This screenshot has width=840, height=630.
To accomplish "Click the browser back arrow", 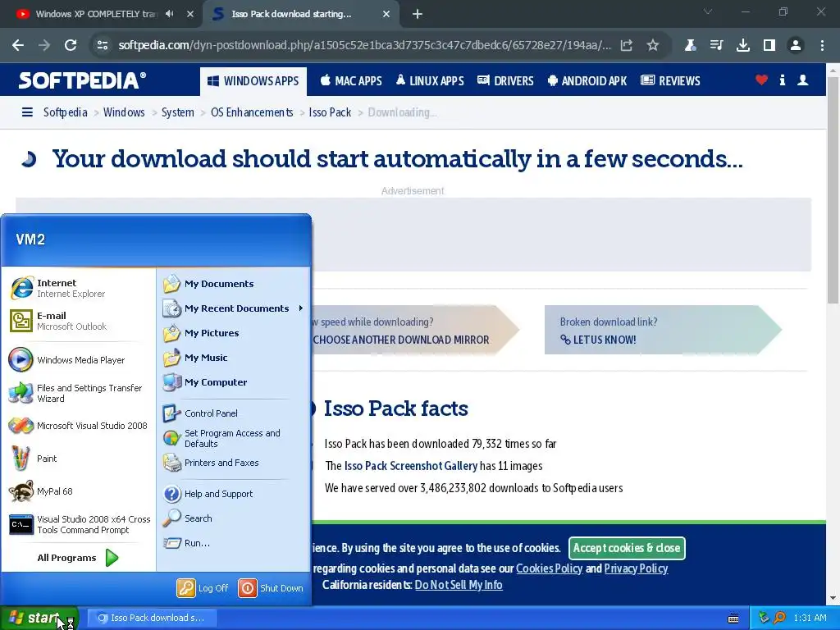I will (x=18, y=45).
